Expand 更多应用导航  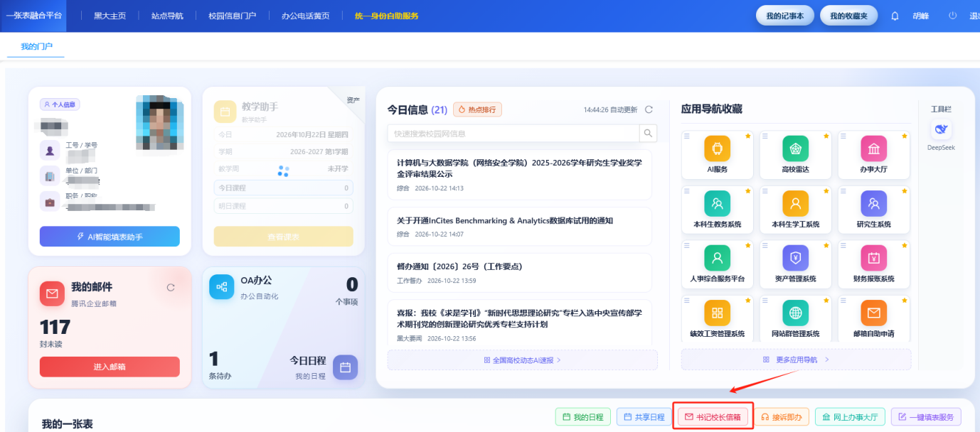pyautogui.click(x=796, y=360)
